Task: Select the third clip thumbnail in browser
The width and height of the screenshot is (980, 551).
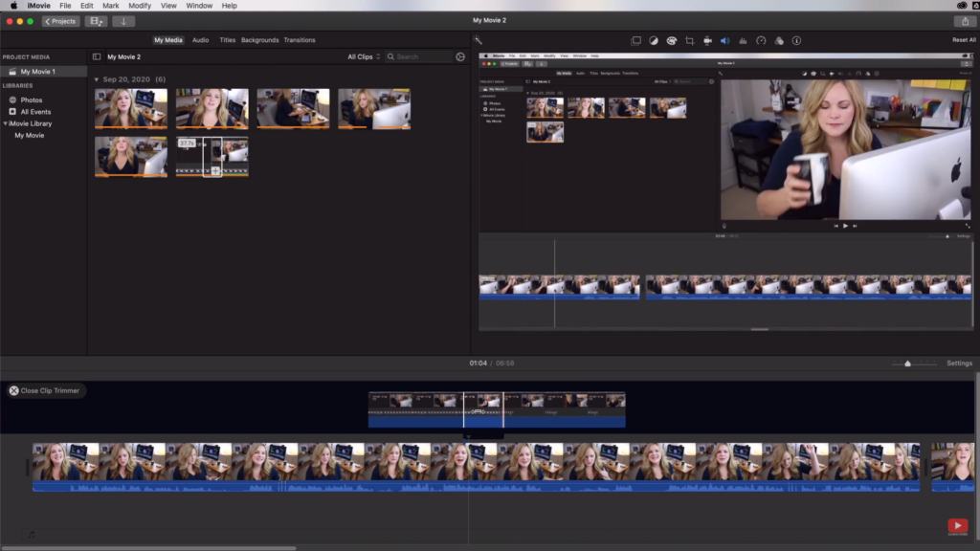Action: (x=293, y=109)
